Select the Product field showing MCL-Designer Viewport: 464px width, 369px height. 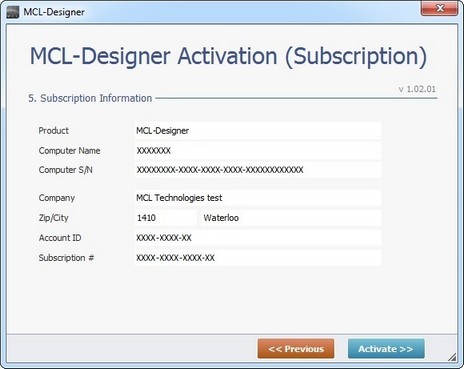coord(258,131)
